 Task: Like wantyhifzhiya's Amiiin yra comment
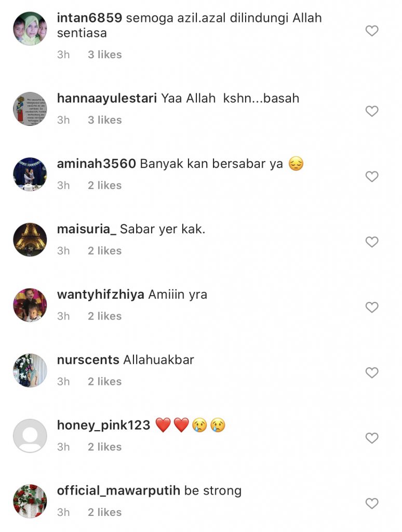[372, 307]
